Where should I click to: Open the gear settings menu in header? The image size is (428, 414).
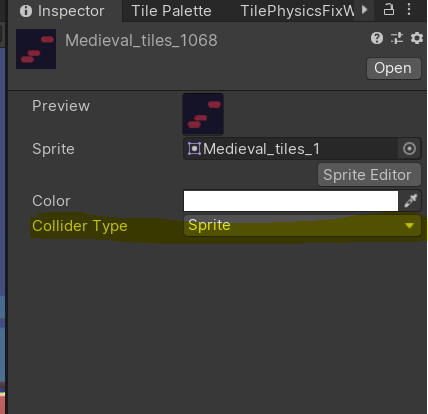417,38
